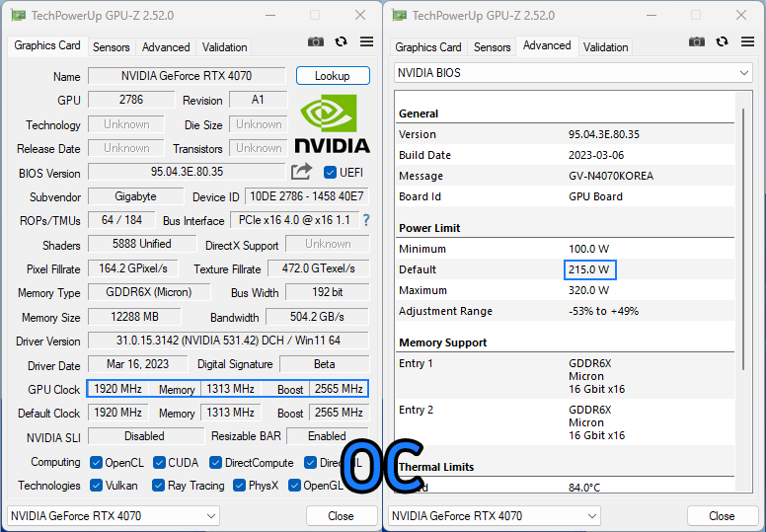Click the vertical scrollbar in the Advanced panel
Viewport: 766px width, 532px height.
pos(743,240)
